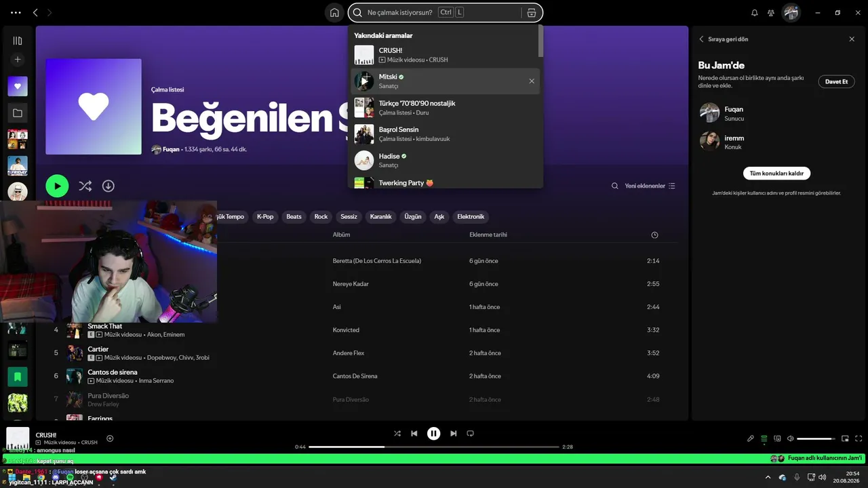This screenshot has width=868, height=488.
Task: Sort by the Eklenme tarihi column header
Action: click(488, 235)
